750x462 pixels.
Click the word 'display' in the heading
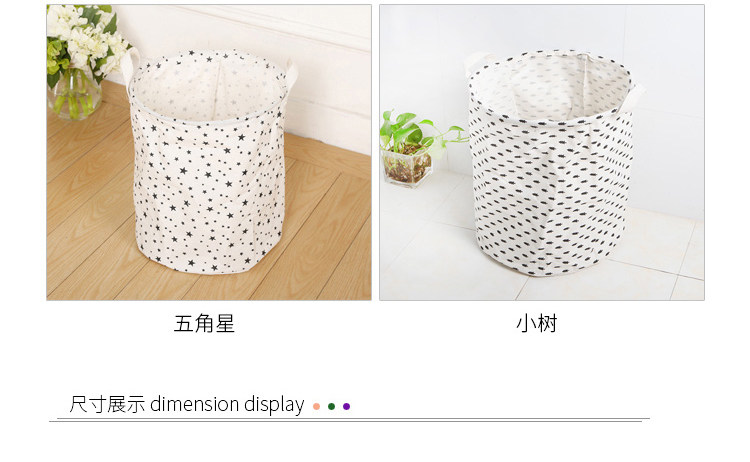click(274, 405)
